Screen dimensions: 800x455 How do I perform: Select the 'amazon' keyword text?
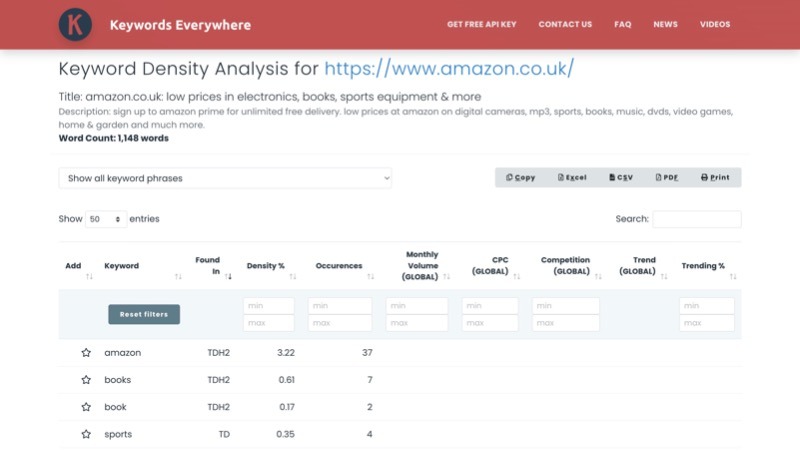click(122, 352)
